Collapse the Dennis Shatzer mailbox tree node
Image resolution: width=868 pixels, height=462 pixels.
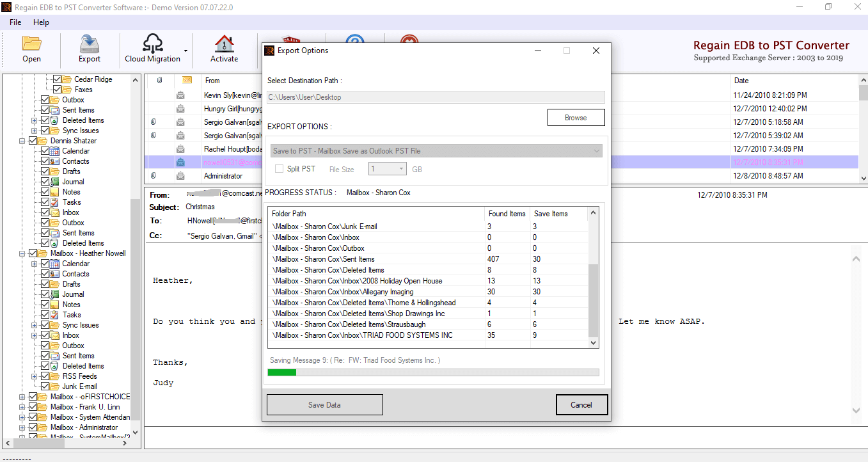click(22, 141)
